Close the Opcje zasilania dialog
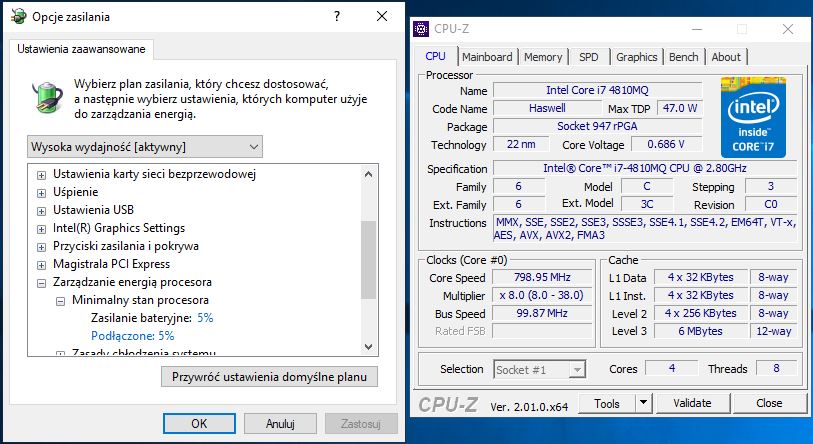The width and height of the screenshot is (813, 444). pos(382,16)
